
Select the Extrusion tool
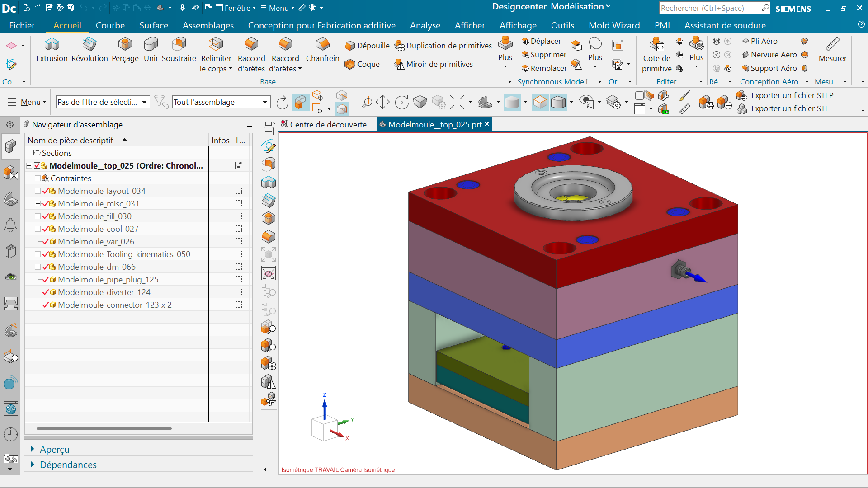tap(52, 50)
